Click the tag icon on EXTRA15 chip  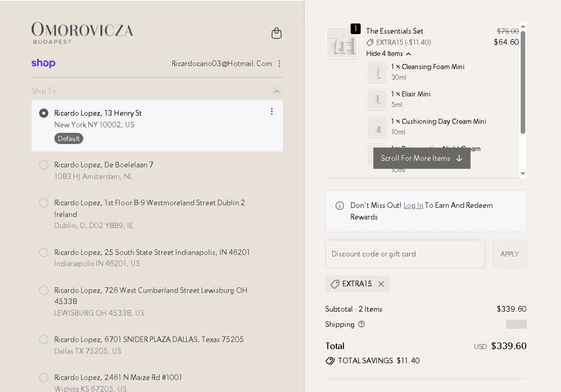[335, 284]
